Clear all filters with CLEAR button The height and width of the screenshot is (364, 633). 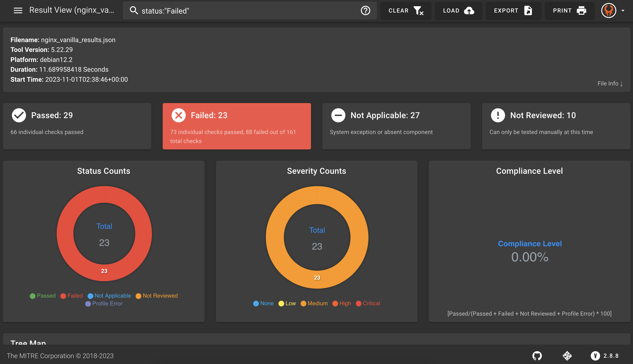click(x=405, y=11)
